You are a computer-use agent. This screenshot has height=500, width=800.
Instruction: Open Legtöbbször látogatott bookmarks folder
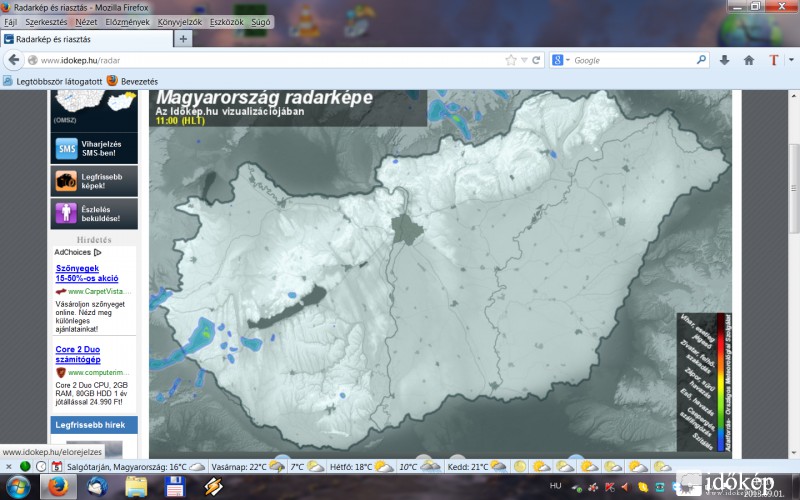pos(53,81)
